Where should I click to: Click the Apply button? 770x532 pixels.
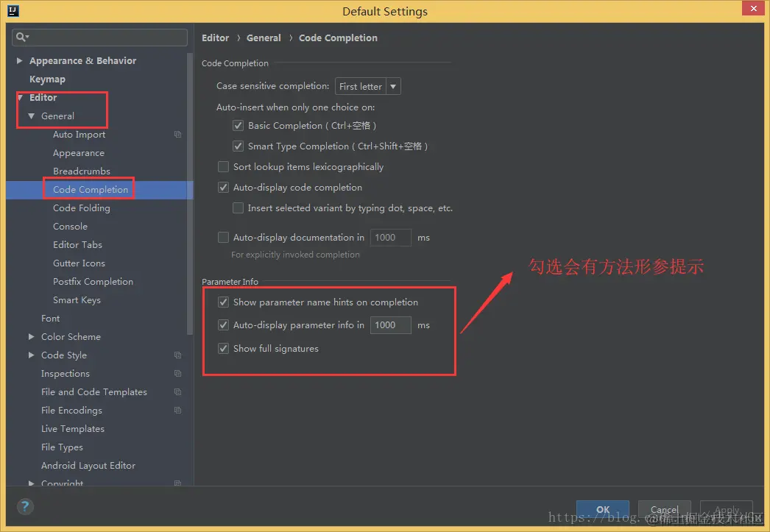coord(727,509)
